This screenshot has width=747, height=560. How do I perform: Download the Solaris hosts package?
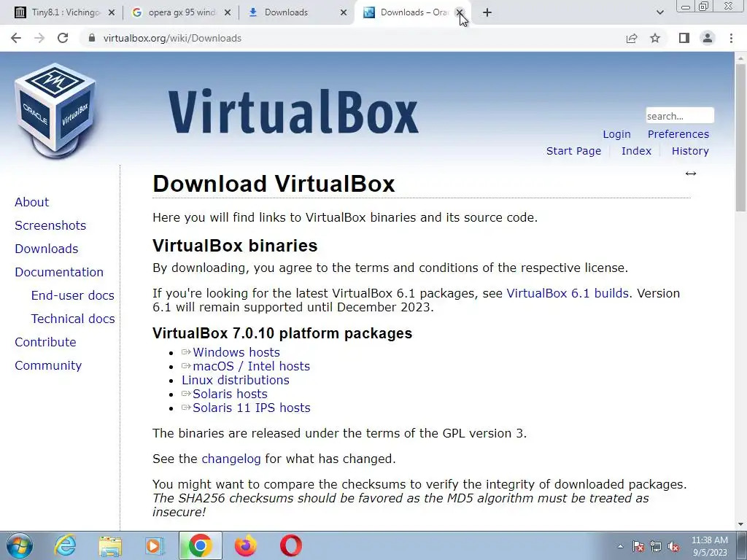(230, 394)
